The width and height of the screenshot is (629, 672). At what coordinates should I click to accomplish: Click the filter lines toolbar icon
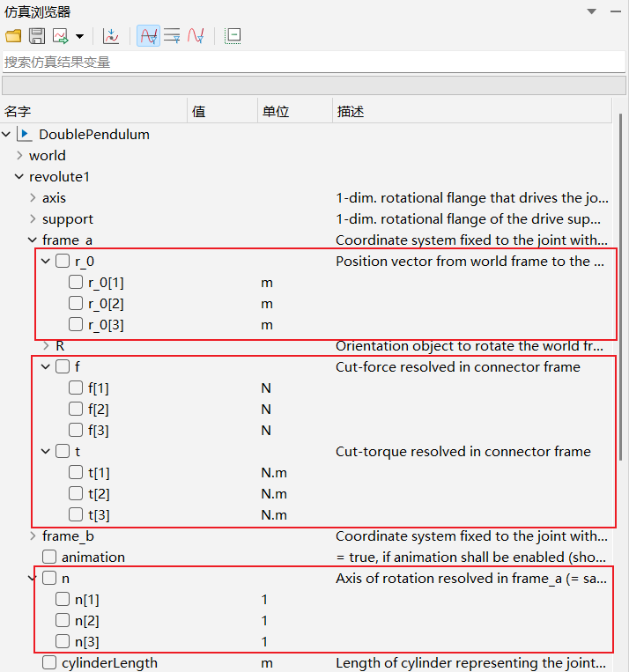coord(172,36)
